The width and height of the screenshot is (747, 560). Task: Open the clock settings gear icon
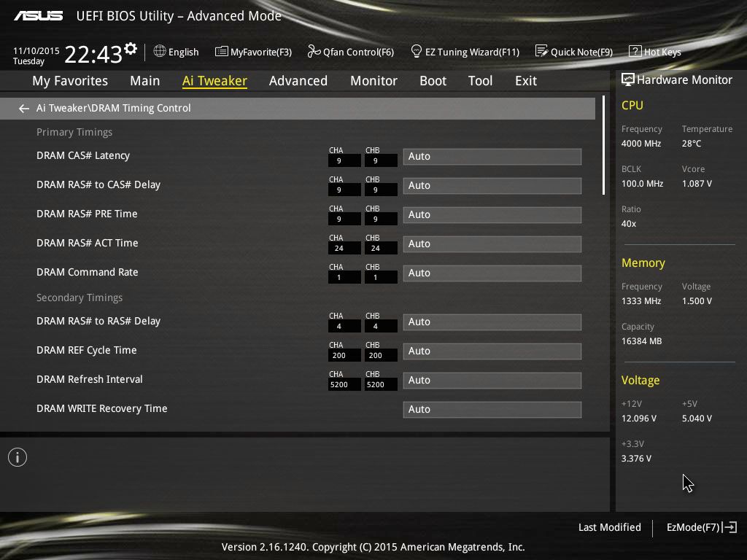(131, 49)
